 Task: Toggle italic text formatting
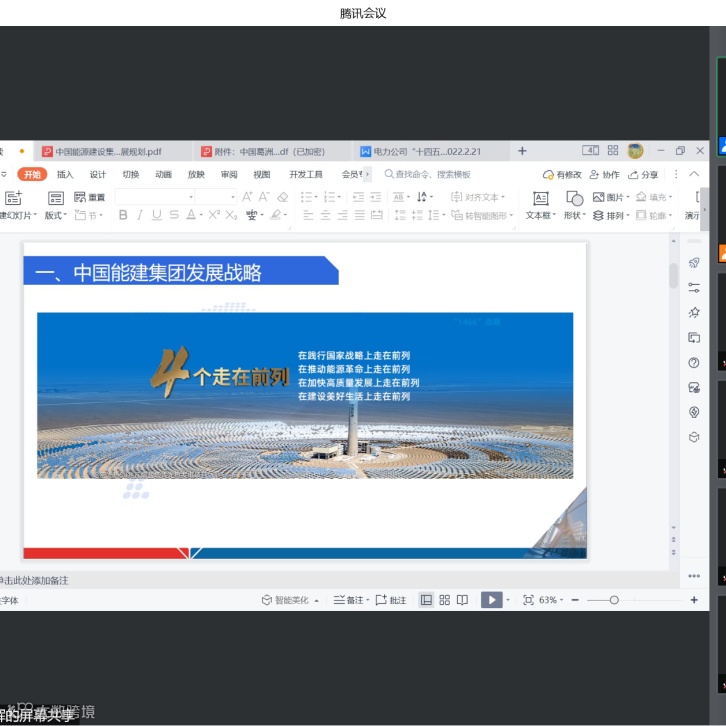point(140,215)
